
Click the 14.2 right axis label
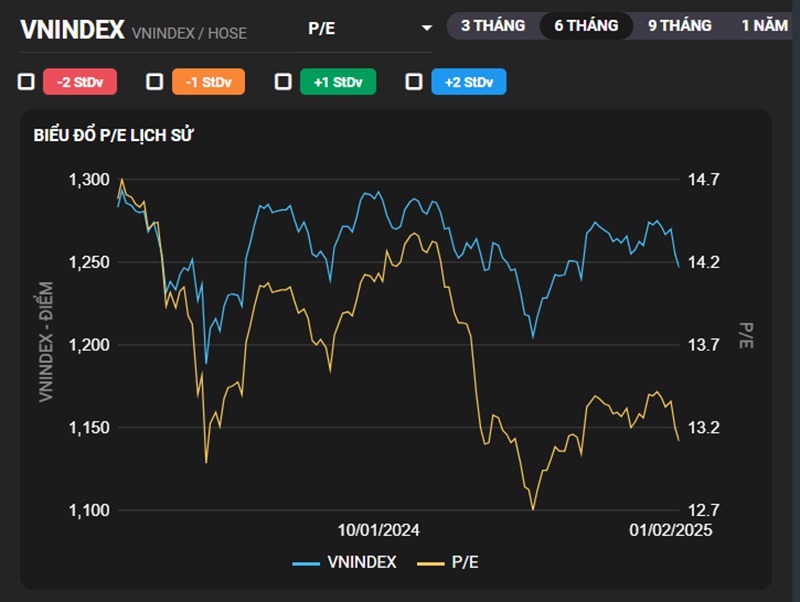pos(704,262)
